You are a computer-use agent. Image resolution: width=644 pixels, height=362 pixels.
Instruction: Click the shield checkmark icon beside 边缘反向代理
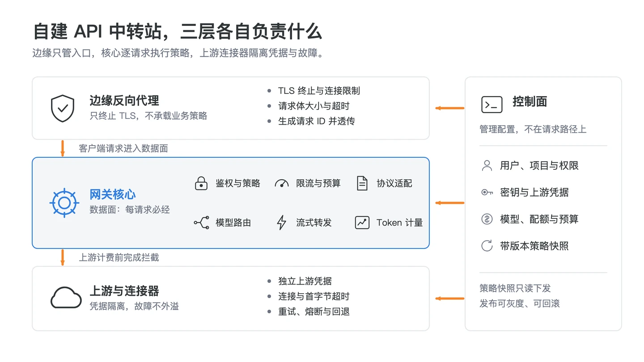[x=63, y=108]
